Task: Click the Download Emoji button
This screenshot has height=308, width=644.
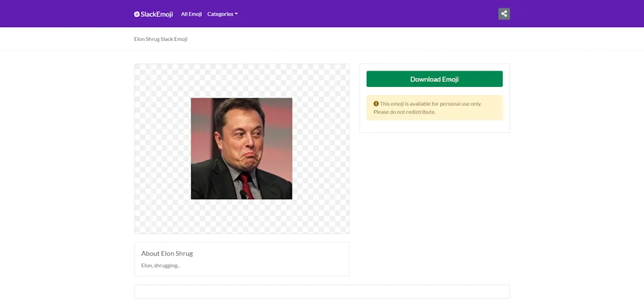Action: [435, 79]
